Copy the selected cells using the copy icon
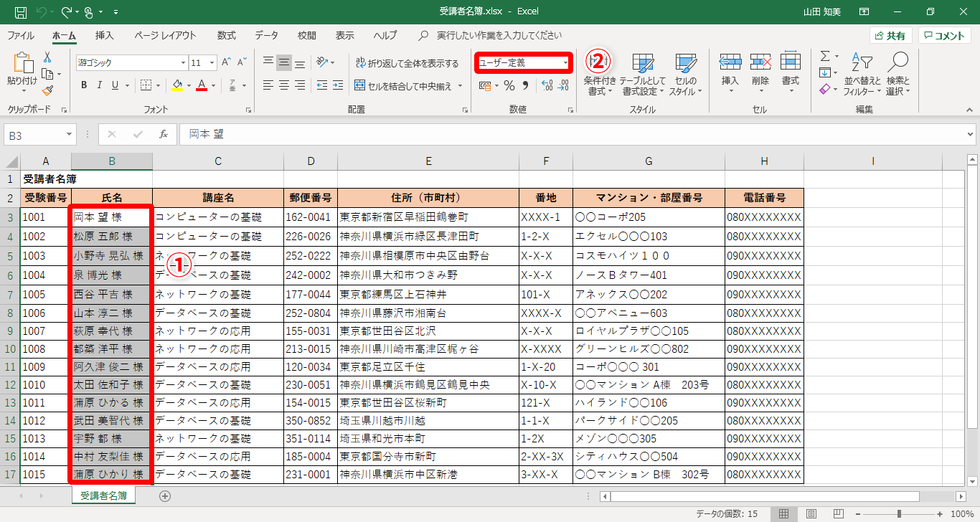The width and height of the screenshot is (980, 522). (47, 74)
